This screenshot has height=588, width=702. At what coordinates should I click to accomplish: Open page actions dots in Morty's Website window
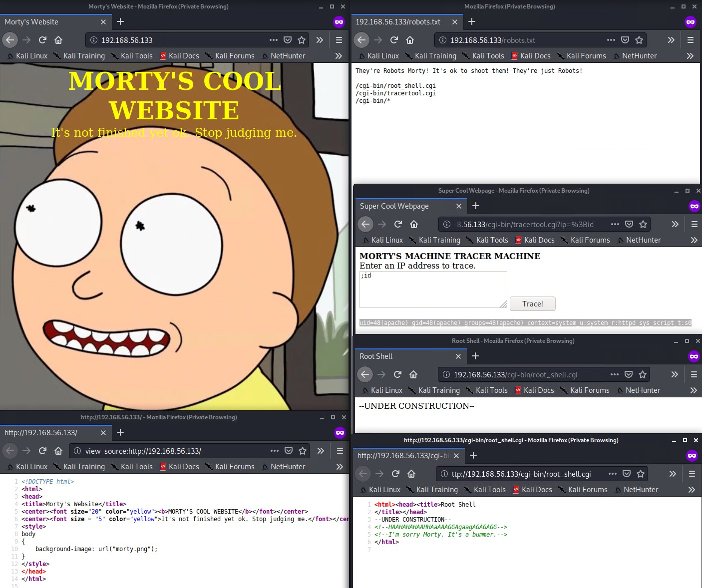point(274,40)
